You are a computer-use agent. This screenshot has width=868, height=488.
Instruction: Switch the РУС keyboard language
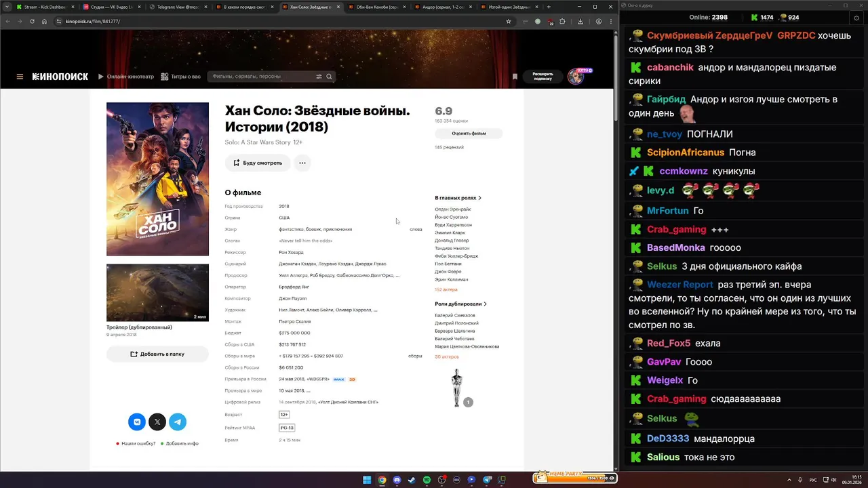point(813,480)
